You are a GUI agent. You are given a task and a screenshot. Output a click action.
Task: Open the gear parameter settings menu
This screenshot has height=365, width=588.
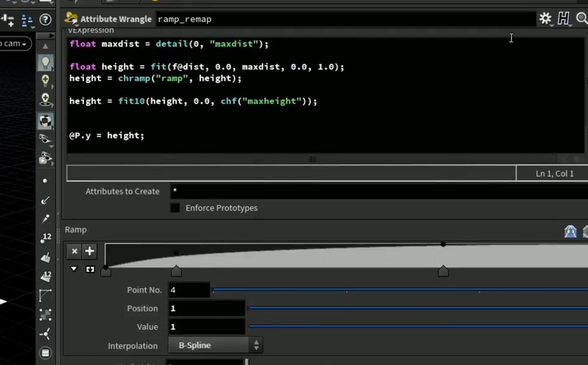[x=545, y=18]
